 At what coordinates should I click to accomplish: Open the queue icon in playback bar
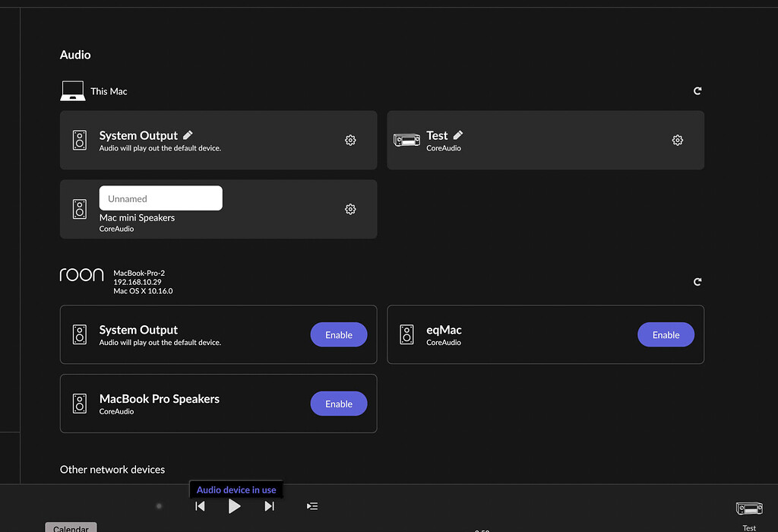point(312,506)
